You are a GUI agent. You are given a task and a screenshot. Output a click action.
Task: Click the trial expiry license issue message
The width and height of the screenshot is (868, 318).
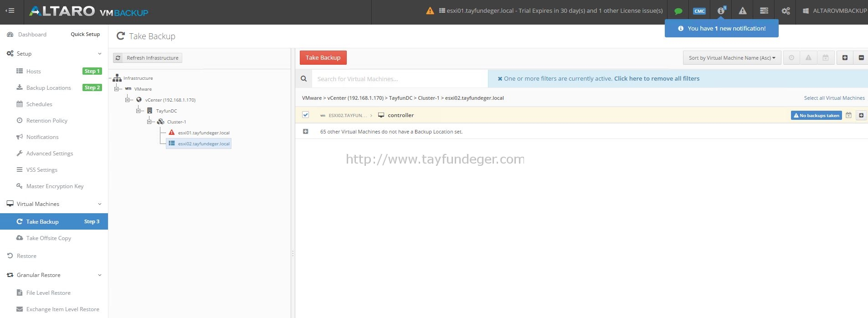[551, 10]
